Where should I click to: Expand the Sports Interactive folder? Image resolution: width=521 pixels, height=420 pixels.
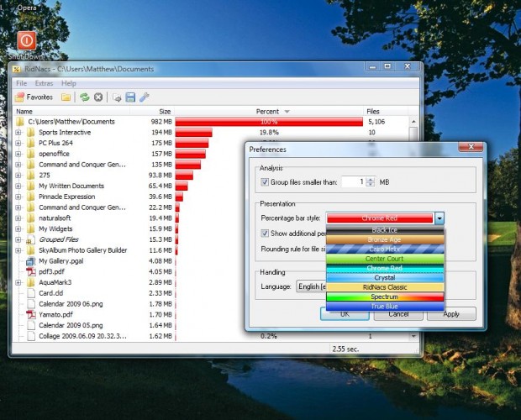tap(18, 133)
